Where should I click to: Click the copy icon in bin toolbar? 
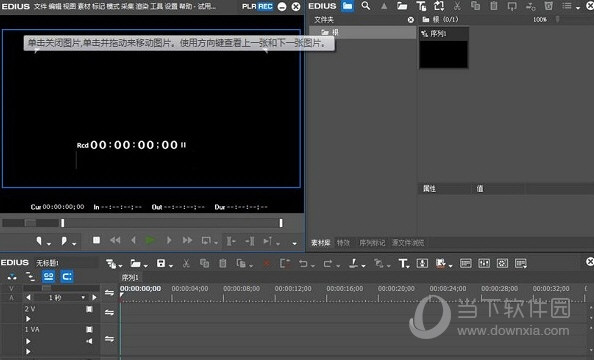(x=475, y=6)
